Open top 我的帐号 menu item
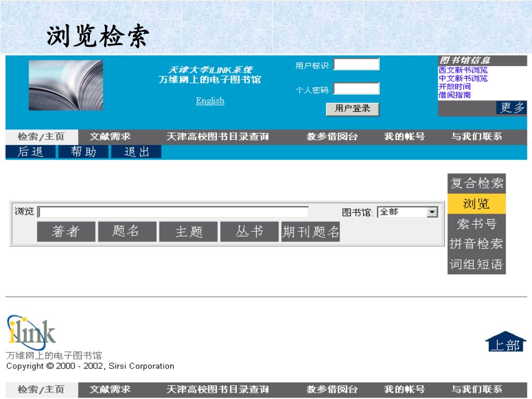532x399 pixels. 404,137
